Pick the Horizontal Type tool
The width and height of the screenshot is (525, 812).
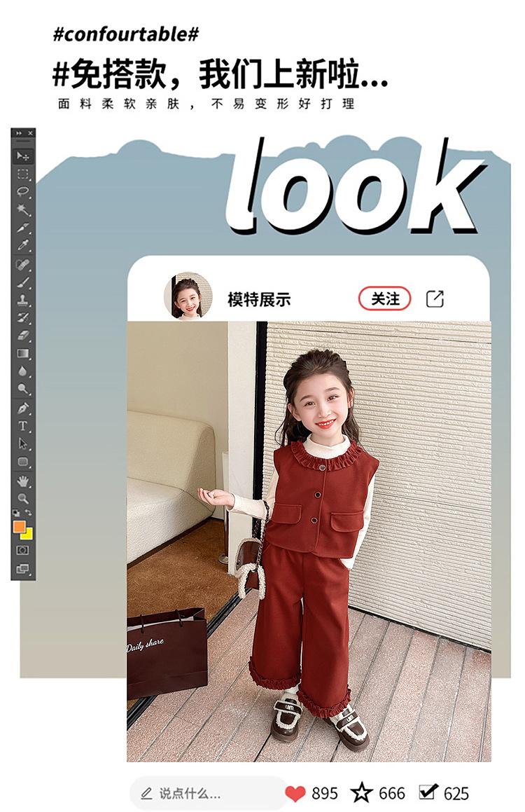(x=23, y=426)
